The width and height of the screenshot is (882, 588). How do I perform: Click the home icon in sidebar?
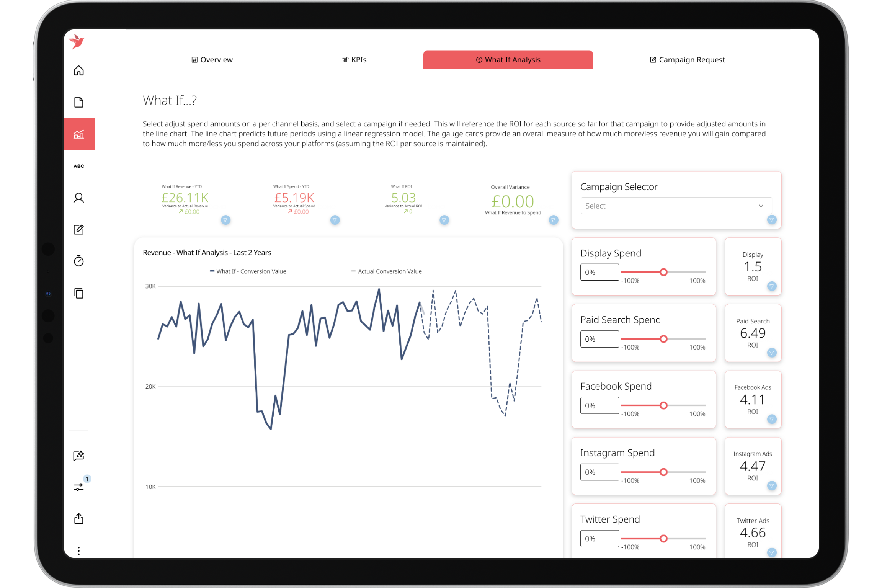coord(79,70)
